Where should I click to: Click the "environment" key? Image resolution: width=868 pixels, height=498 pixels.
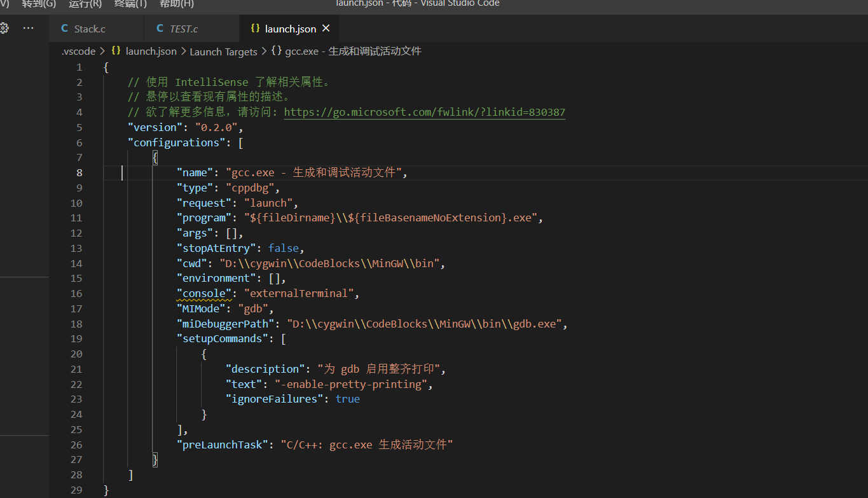[216, 279]
